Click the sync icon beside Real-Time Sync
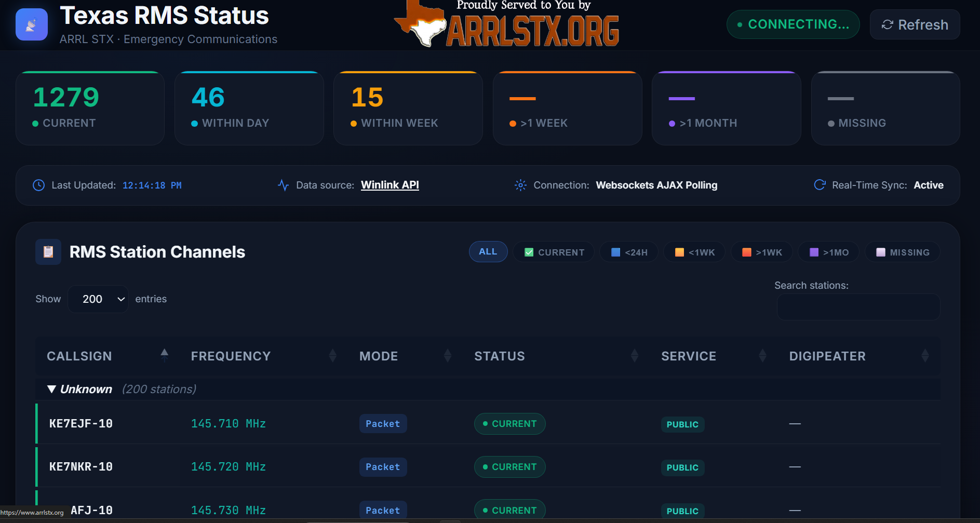This screenshot has width=980, height=523. pyautogui.click(x=820, y=185)
